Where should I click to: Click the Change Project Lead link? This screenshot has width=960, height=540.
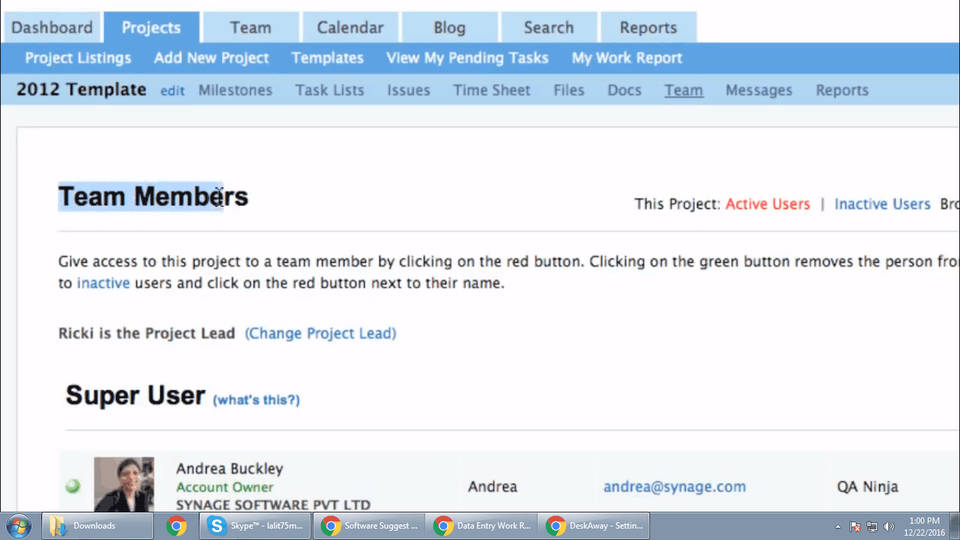click(x=320, y=333)
